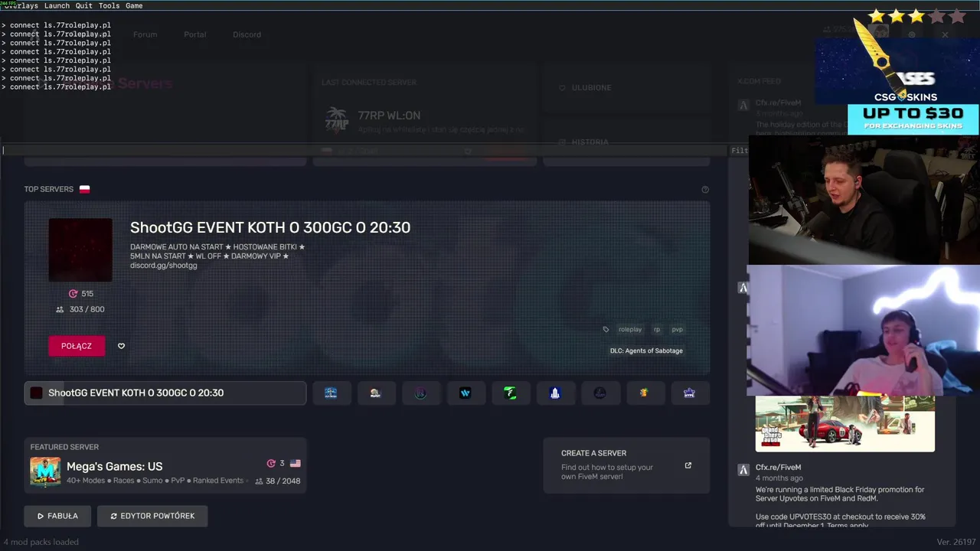Image resolution: width=980 pixels, height=551 pixels.
Task: Click the external link icon on Create a Server
Action: tap(688, 465)
